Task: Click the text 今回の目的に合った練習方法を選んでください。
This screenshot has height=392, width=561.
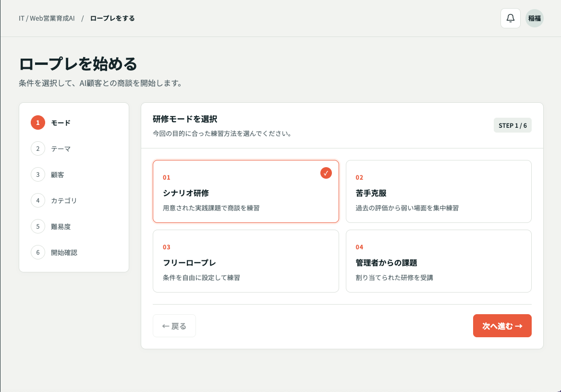Action: coord(222,134)
